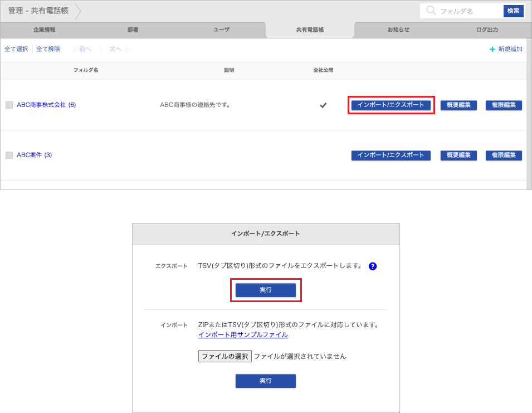
Task: Switch to the 企業情報 tab
Action: click(x=44, y=30)
